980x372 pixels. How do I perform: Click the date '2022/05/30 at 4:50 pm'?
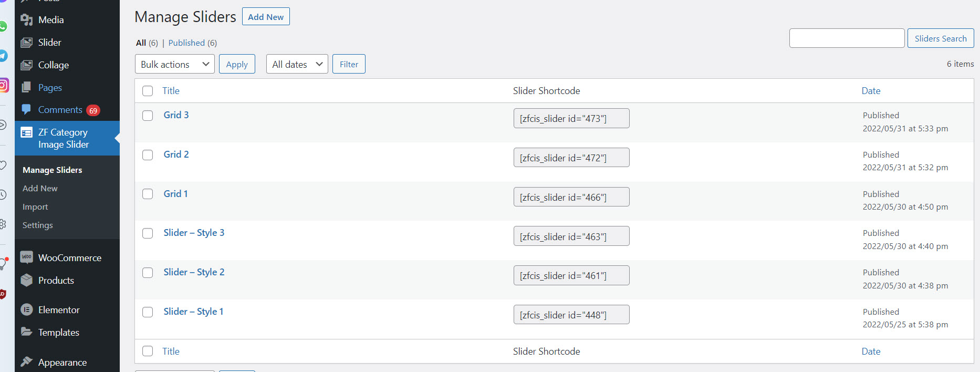coord(905,207)
